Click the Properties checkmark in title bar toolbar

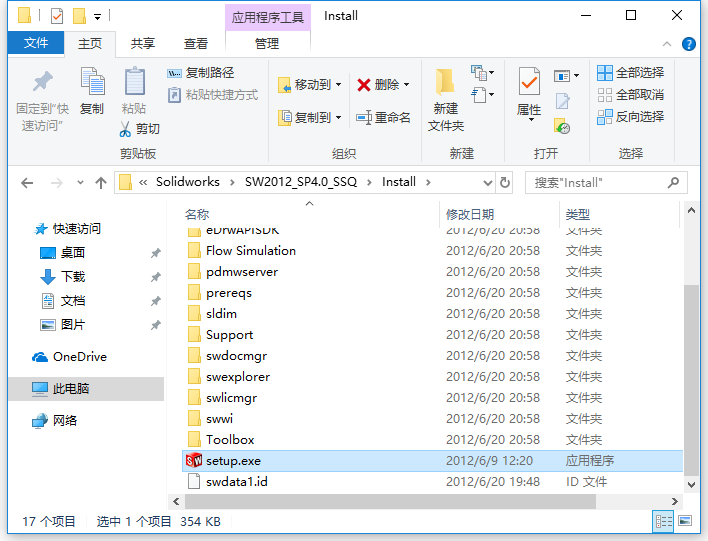click(57, 16)
